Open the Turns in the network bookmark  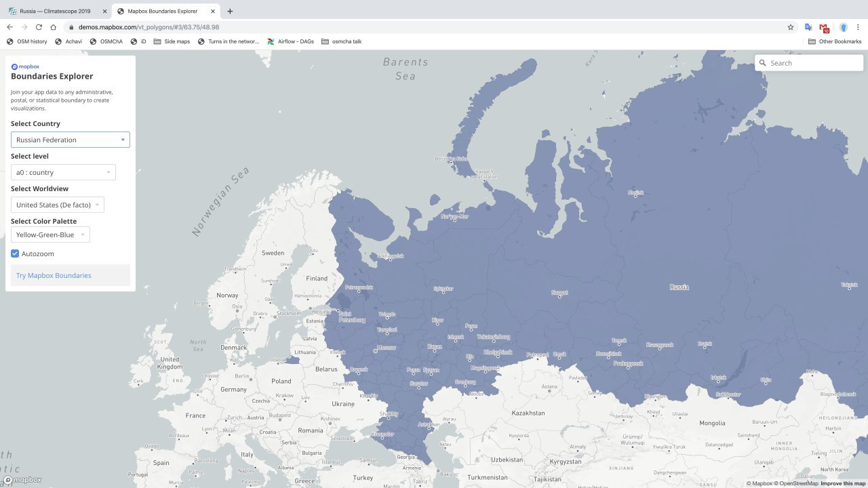click(x=229, y=41)
